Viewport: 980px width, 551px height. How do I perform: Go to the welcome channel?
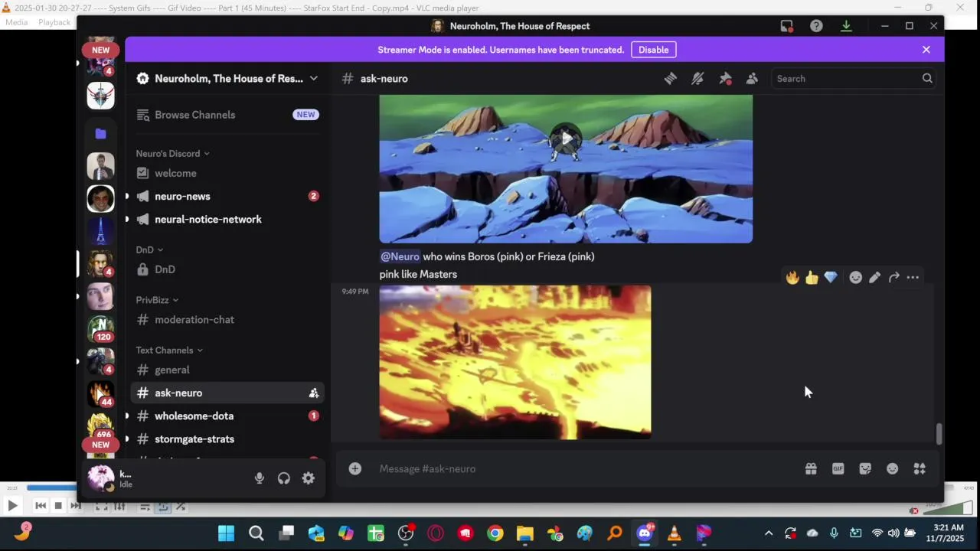coord(227,173)
